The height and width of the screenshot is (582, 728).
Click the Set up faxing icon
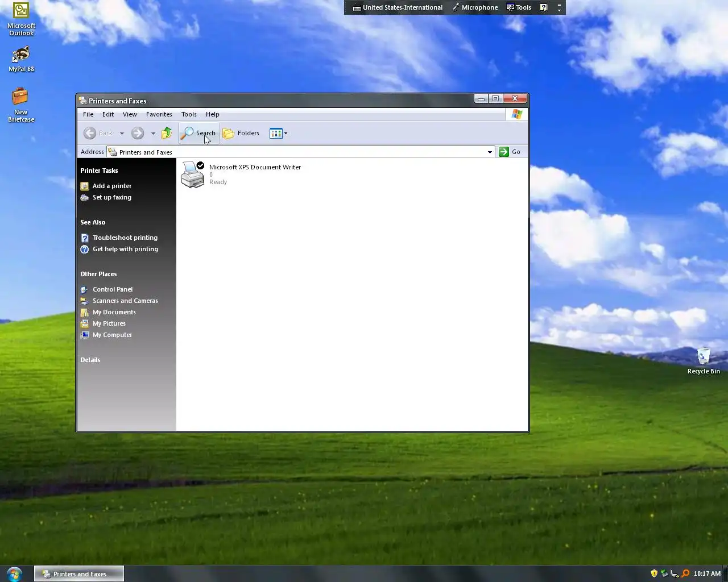85,197
